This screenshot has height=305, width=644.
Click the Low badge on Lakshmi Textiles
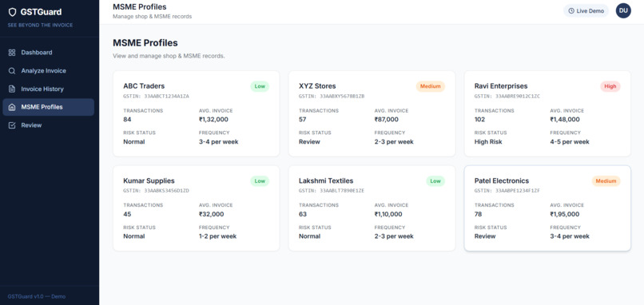click(435, 181)
